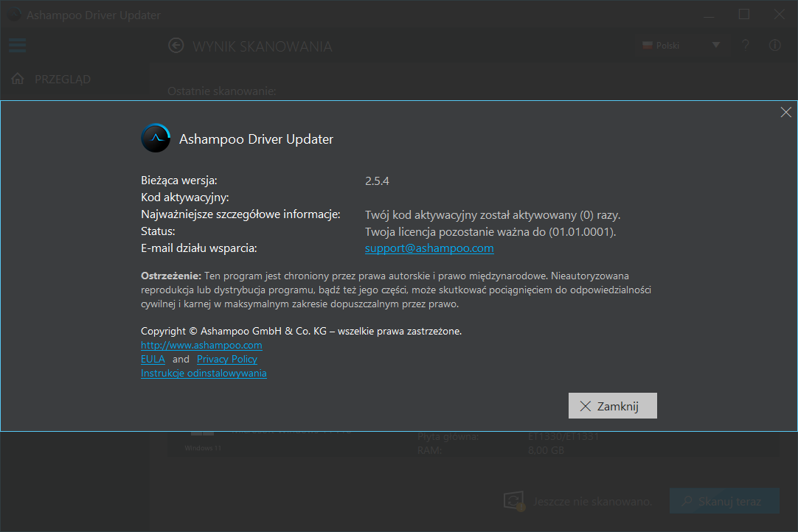
Task: Click the home icon beside PRZEGLĄD
Action: (x=18, y=78)
